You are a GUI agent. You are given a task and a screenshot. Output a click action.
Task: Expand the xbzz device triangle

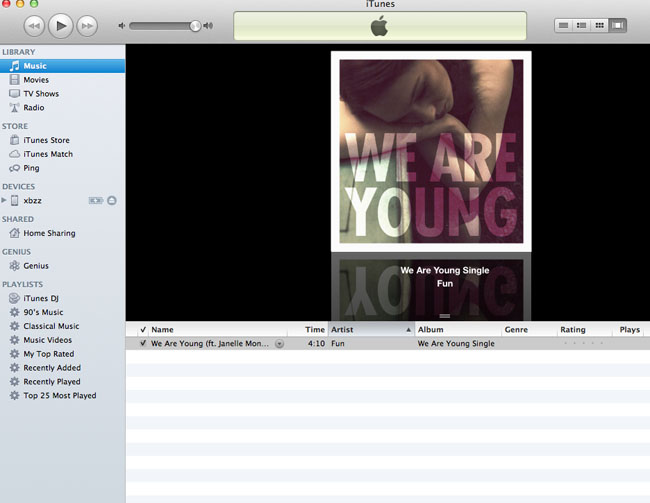tap(4, 200)
